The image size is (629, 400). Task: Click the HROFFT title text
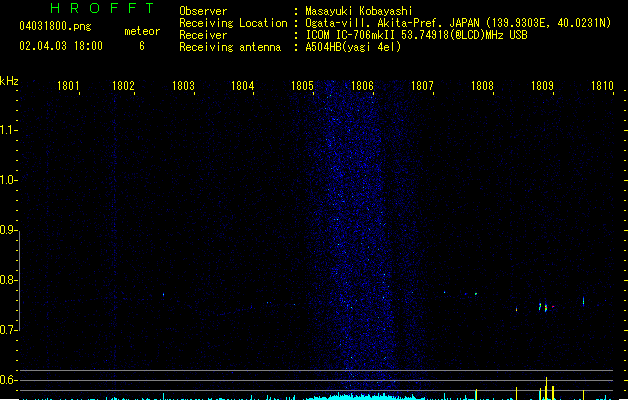point(102,8)
